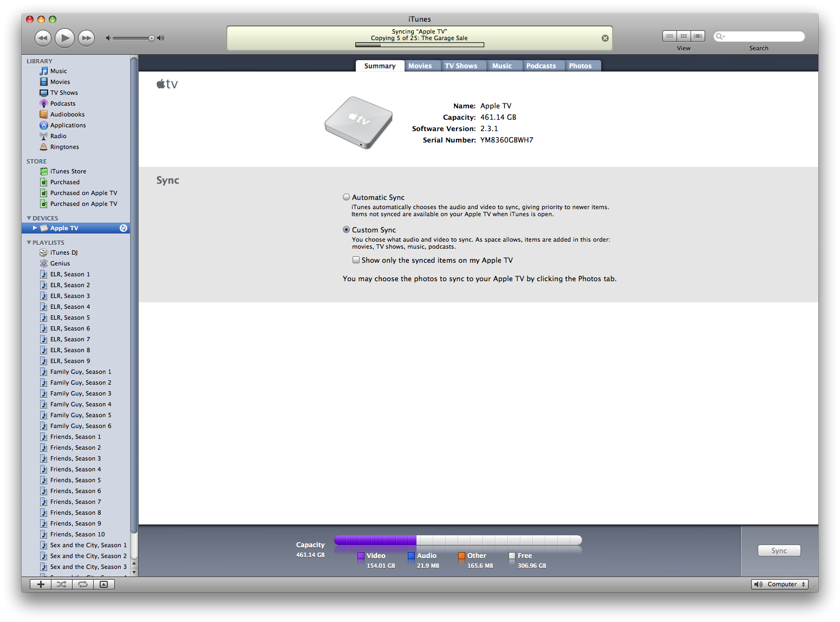Open Podcasts in library
This screenshot has width=840, height=622.
coord(76,103)
